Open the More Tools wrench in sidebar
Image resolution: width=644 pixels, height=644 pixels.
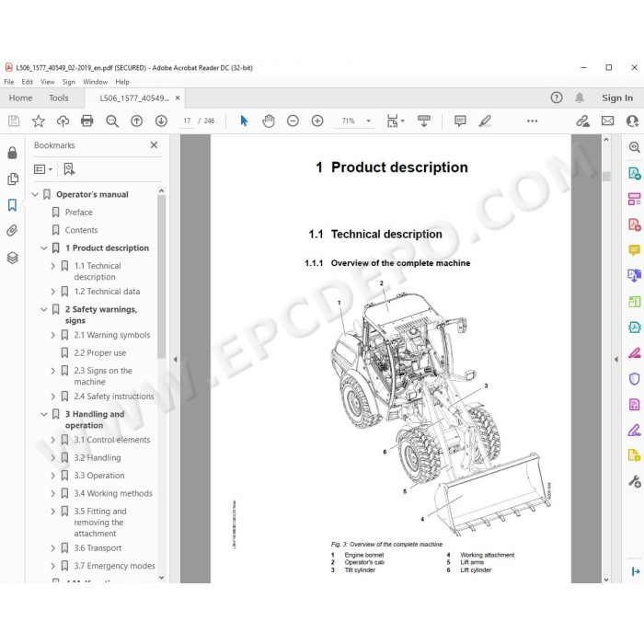pos(634,481)
